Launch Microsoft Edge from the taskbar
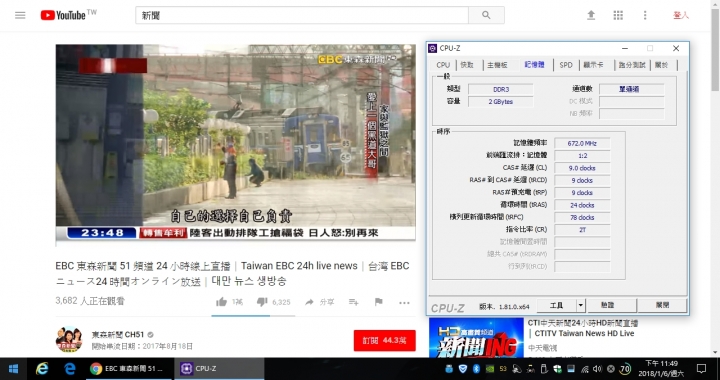The image size is (720, 380). tap(70, 369)
